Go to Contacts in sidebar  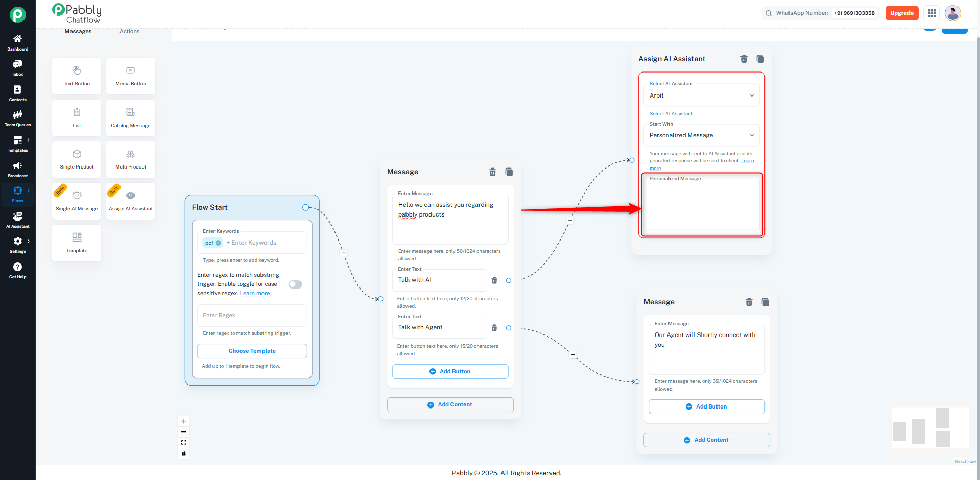point(17,93)
